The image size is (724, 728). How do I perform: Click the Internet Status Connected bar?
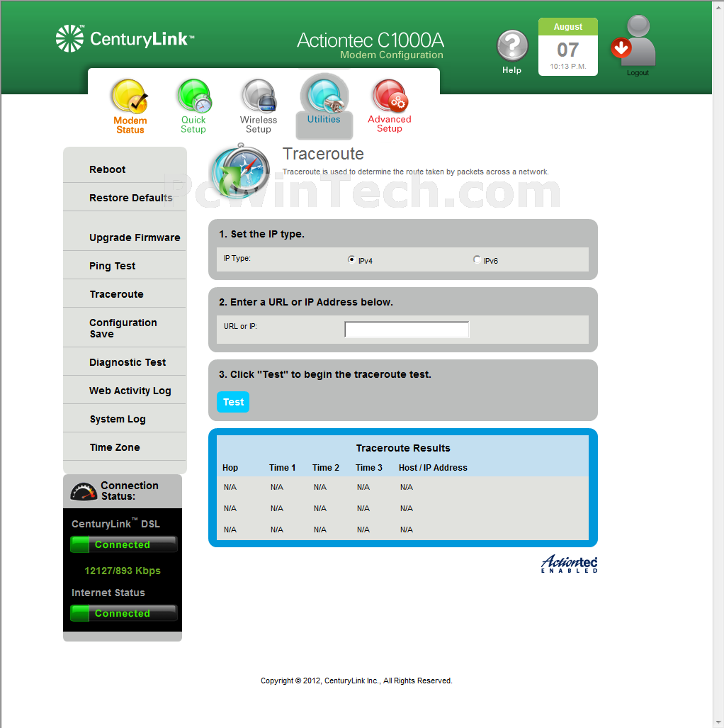tap(123, 613)
